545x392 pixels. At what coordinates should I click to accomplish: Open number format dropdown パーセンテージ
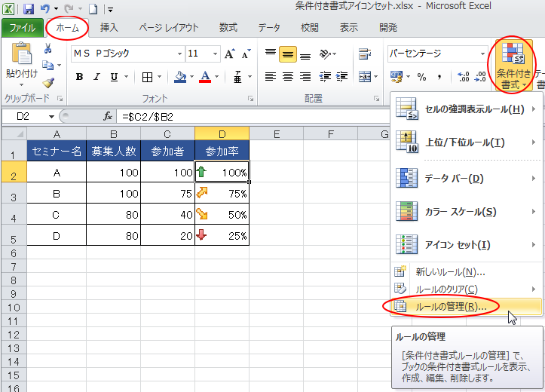tap(482, 54)
